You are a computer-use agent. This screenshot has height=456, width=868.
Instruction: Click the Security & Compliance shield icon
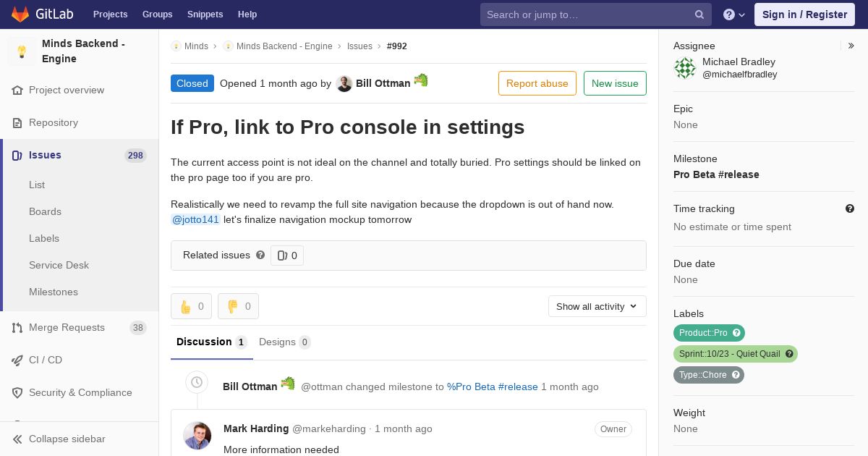coord(17,393)
